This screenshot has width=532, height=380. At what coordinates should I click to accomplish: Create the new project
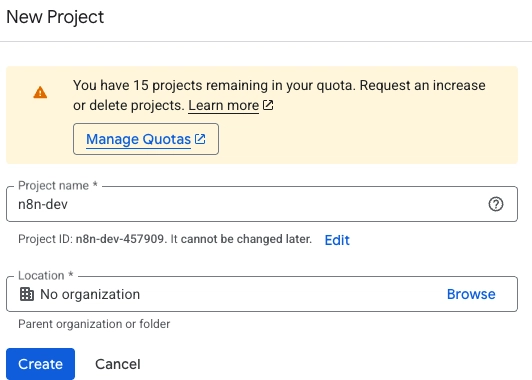40,364
